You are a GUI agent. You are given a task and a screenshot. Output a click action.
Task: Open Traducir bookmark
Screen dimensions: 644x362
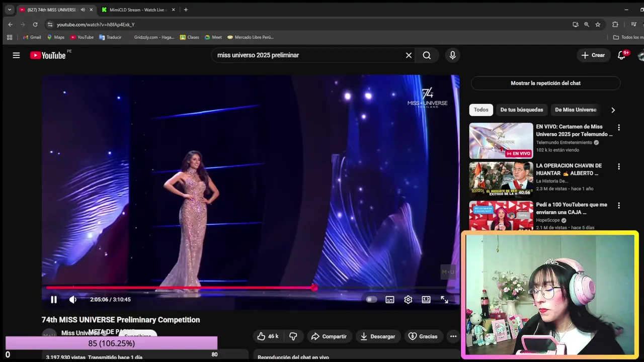point(110,37)
